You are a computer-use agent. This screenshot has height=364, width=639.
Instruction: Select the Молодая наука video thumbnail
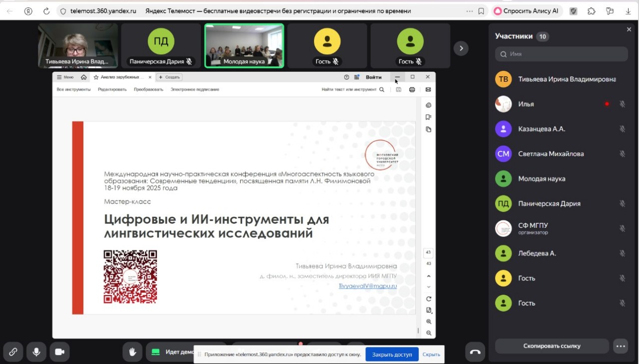click(244, 45)
